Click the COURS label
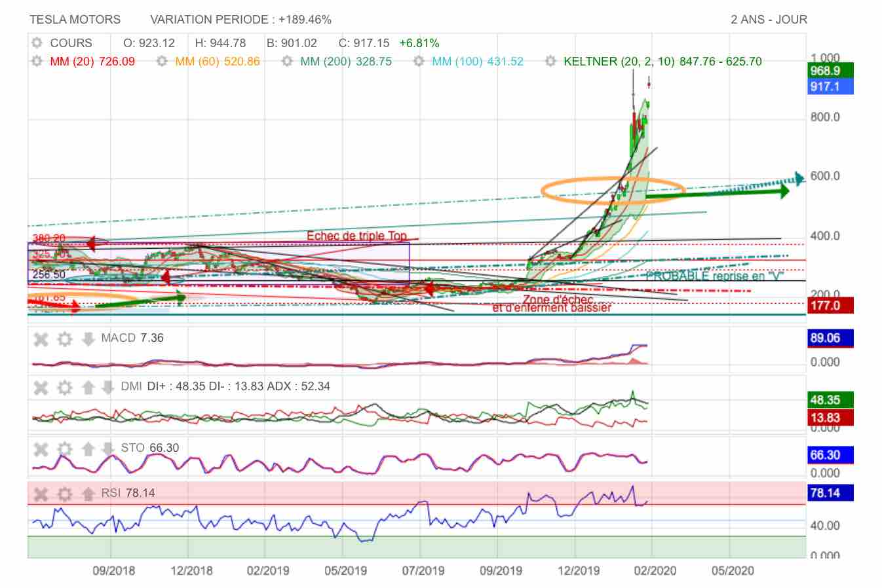Image resolution: width=882 pixels, height=588 pixels. [71, 43]
